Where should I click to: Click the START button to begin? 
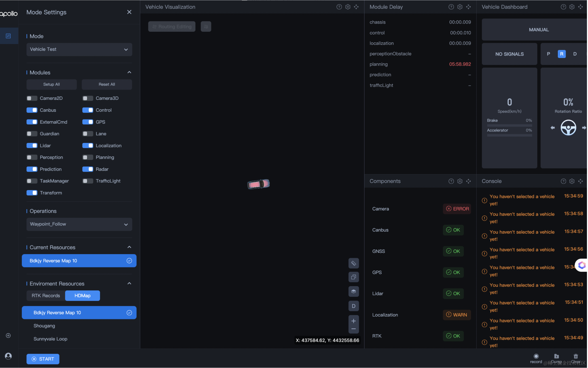(43, 359)
